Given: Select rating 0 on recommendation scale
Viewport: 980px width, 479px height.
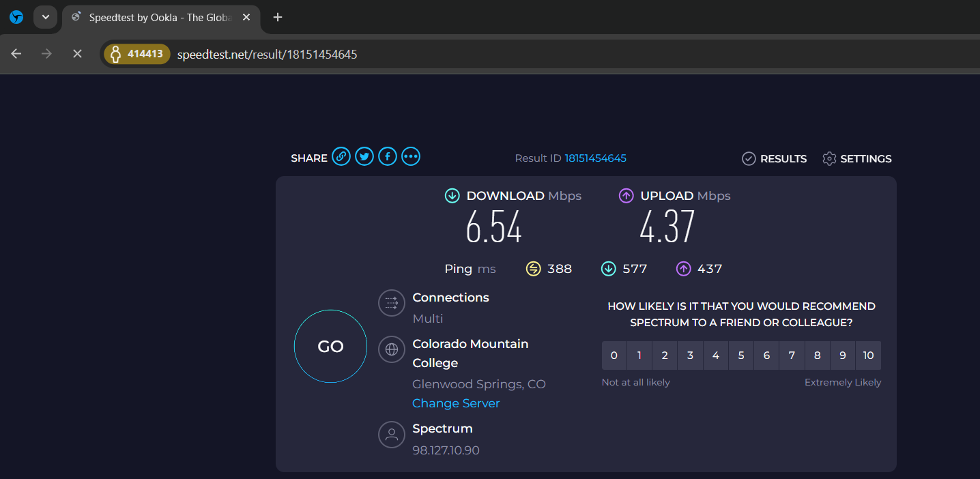Looking at the screenshot, I should point(614,355).
